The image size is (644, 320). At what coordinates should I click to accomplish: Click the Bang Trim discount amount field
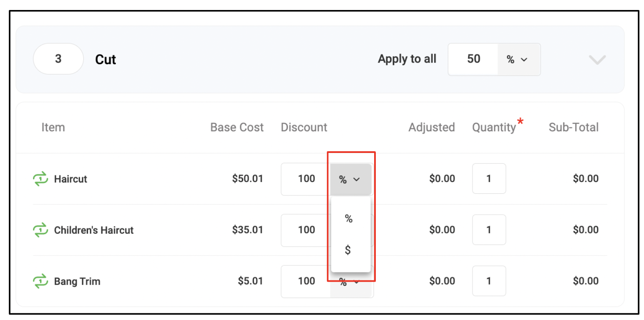click(306, 281)
